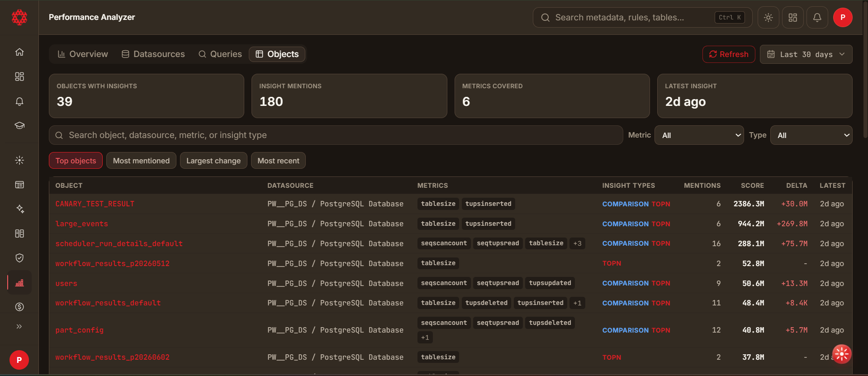868x376 pixels.
Task: Open the apps grid icon in header
Action: [x=792, y=18]
